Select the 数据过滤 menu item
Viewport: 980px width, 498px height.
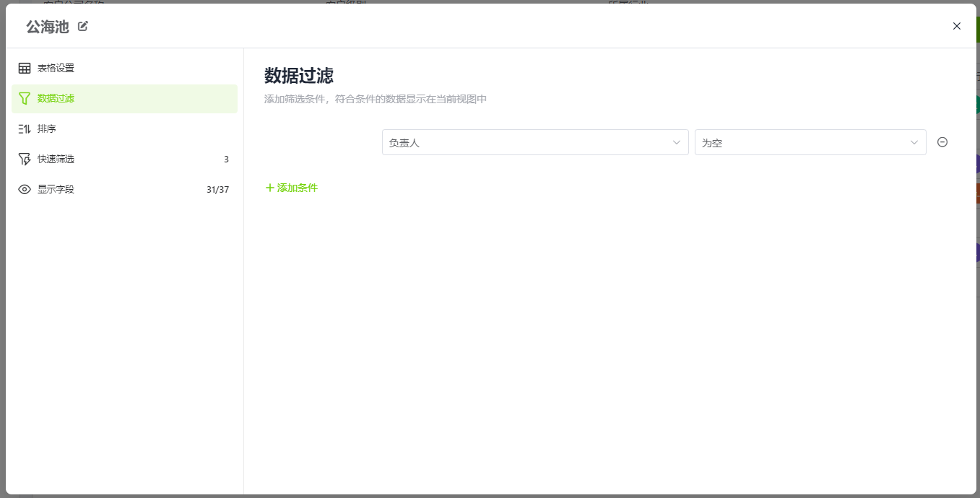(124, 99)
